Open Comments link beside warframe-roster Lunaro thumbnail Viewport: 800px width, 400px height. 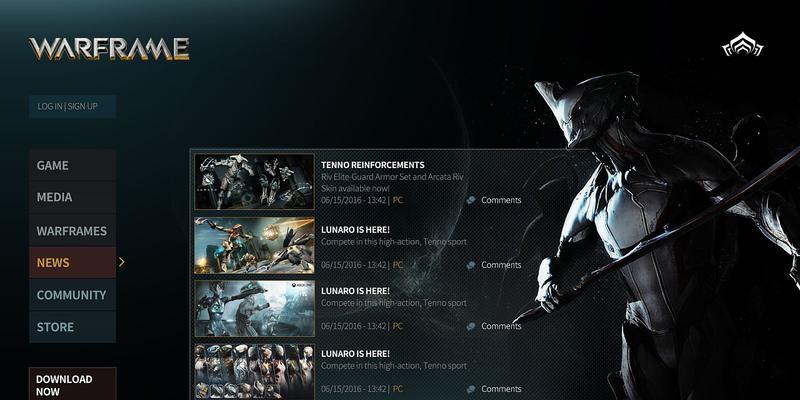[x=501, y=389]
